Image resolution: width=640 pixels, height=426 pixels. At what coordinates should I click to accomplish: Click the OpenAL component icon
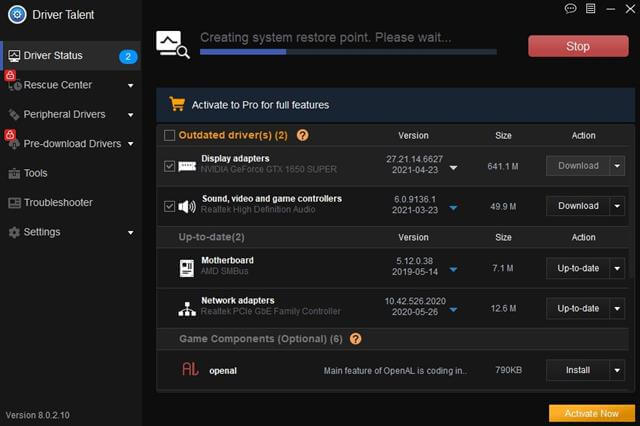pyautogui.click(x=190, y=370)
